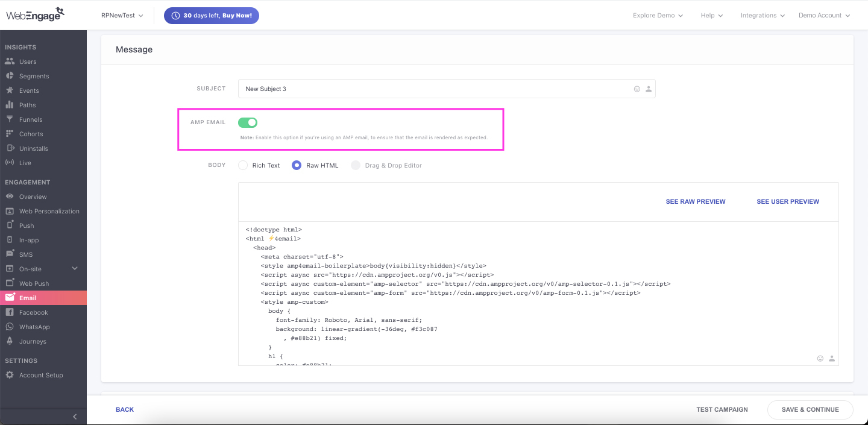Open the Help menu
This screenshot has width=868, height=425.
711,16
